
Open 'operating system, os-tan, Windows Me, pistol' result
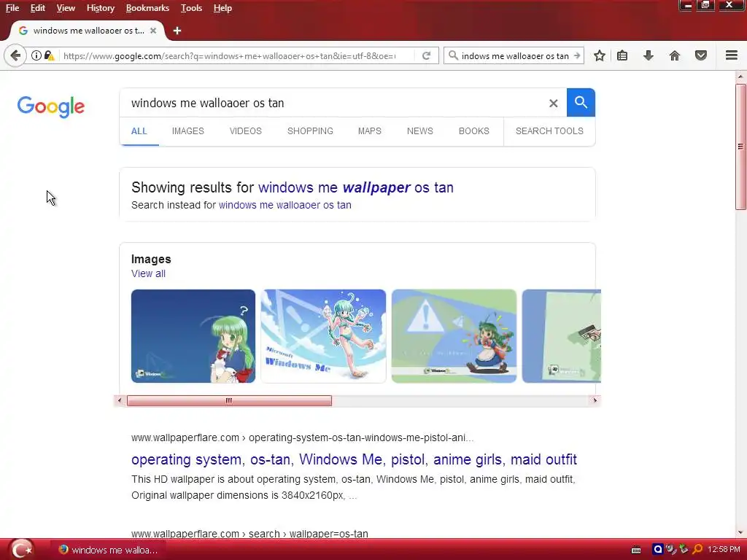point(354,459)
